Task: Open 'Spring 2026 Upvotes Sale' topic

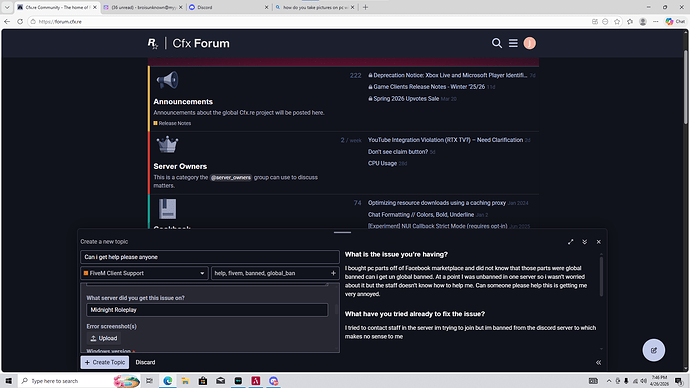Action: pos(406,99)
